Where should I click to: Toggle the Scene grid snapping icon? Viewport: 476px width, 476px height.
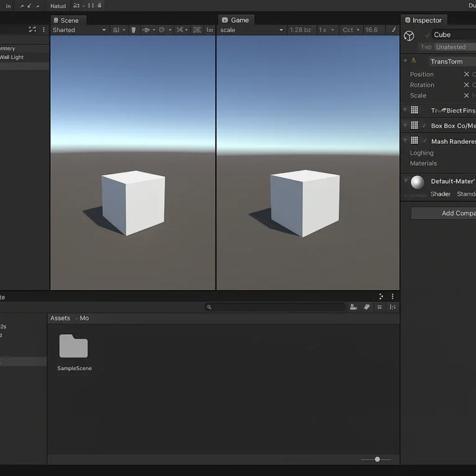pyautogui.click(x=197, y=30)
